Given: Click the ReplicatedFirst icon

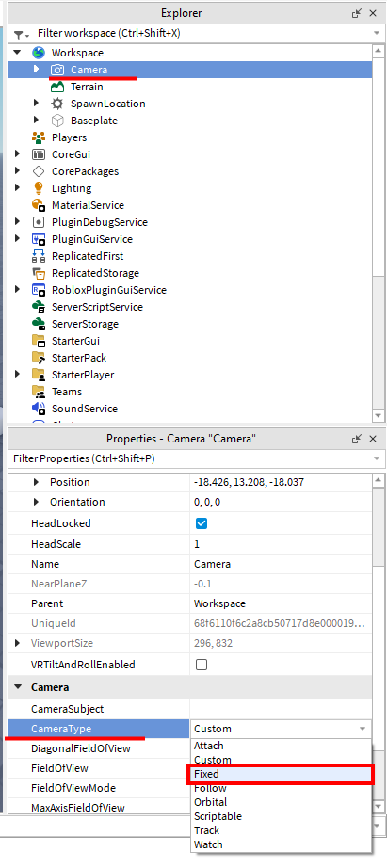Looking at the screenshot, I should click(x=39, y=256).
